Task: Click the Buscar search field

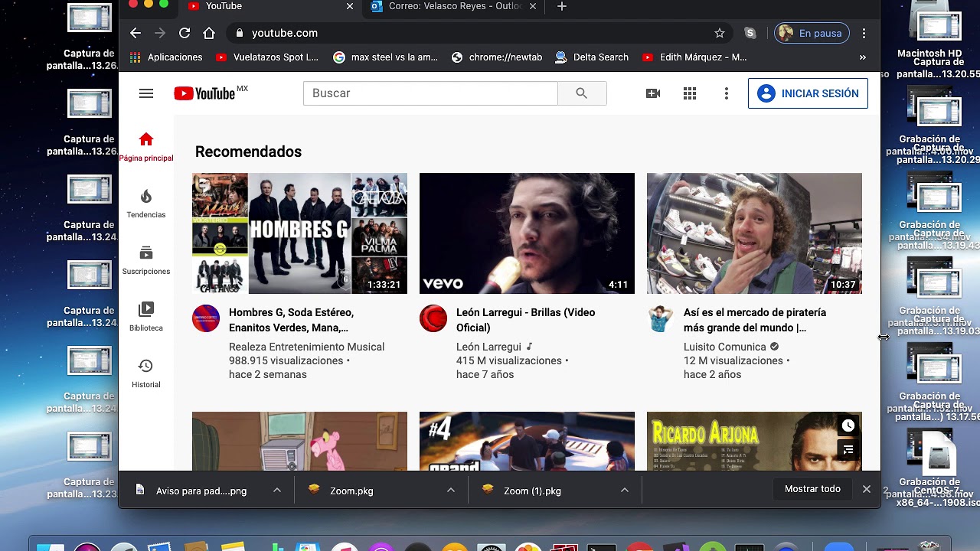Action: point(431,93)
